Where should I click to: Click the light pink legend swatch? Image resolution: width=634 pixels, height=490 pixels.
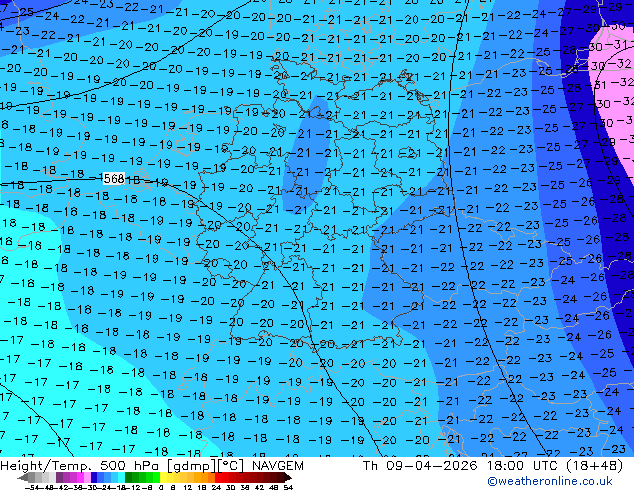tap(87, 477)
